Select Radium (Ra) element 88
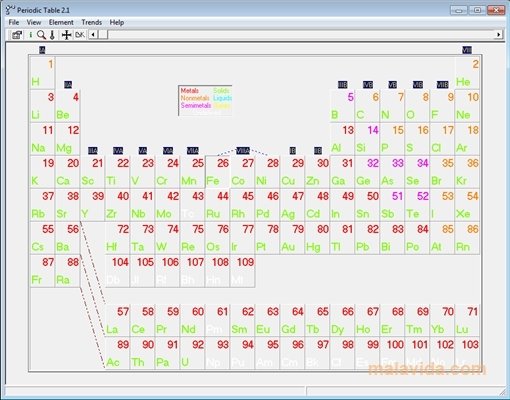The width and height of the screenshot is (510, 400). point(67,271)
